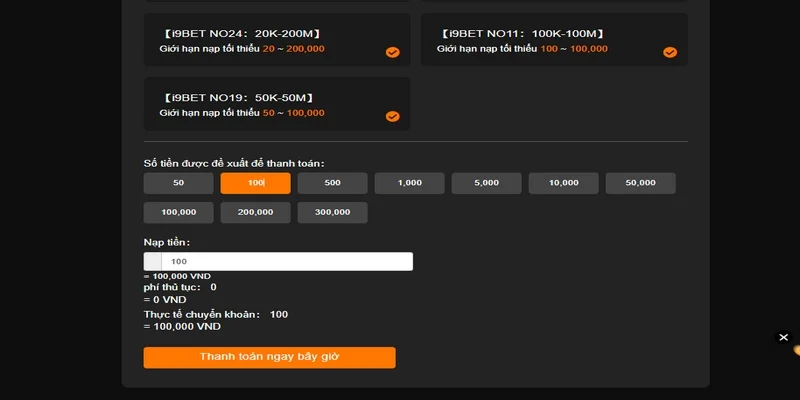Click the 'Thực tế chuyển khoản: 100' line
This screenshot has height=400, width=800.
[216, 314]
